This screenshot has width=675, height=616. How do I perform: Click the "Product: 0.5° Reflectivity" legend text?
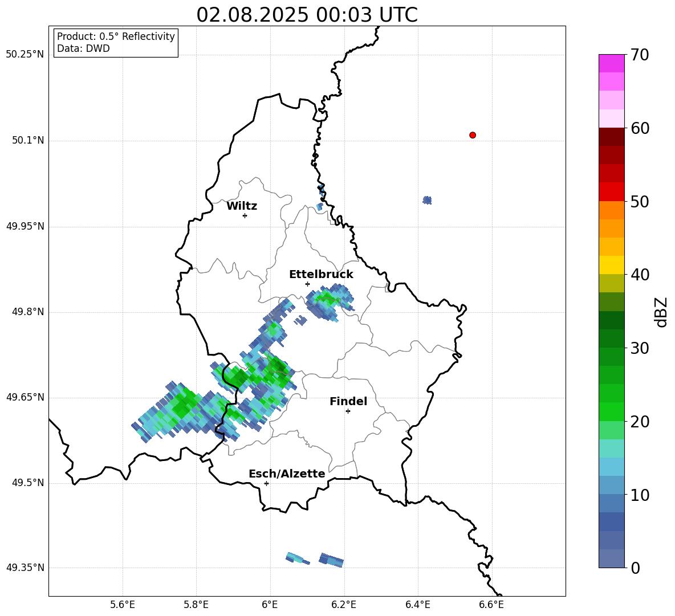pyautogui.click(x=116, y=36)
